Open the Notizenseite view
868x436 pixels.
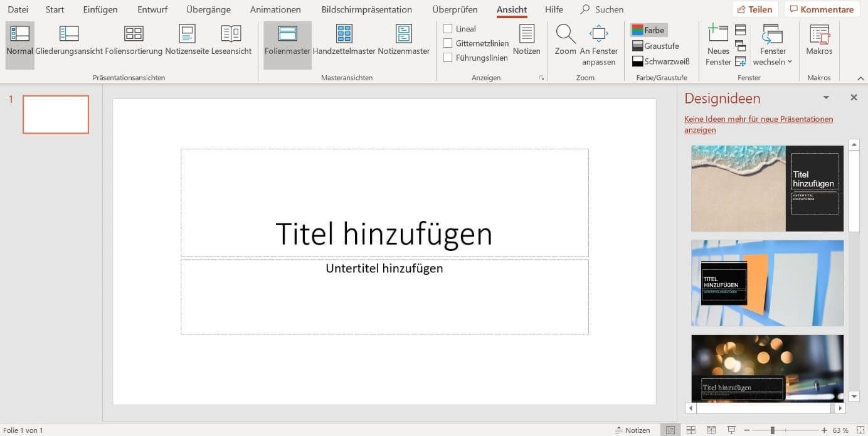pos(187,41)
